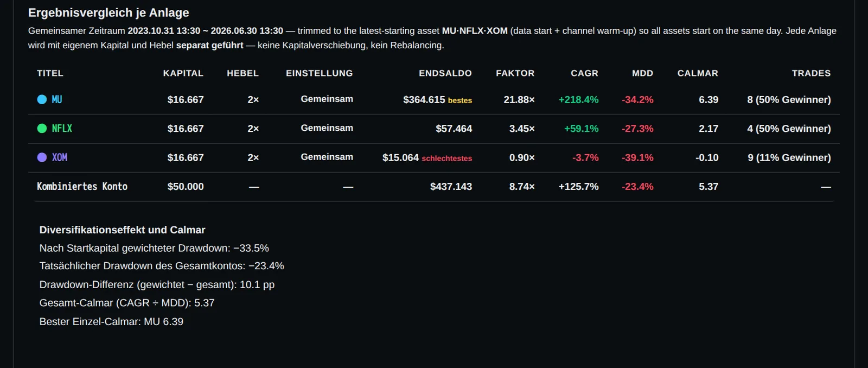Click the Gemeinsam setting in NFLX row
Image resolution: width=868 pixels, height=368 pixels.
(327, 128)
